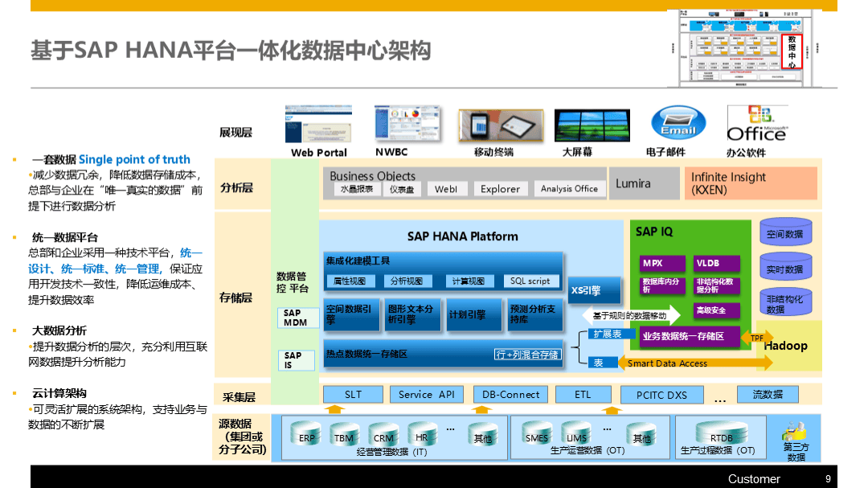Click the SAP HANA Platform heading

click(463, 236)
